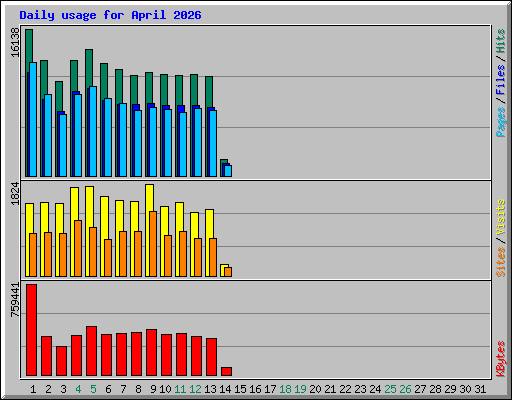Click day 27 on the date axis
Image resolution: width=512 pixels, height=400 pixels.
420,389
